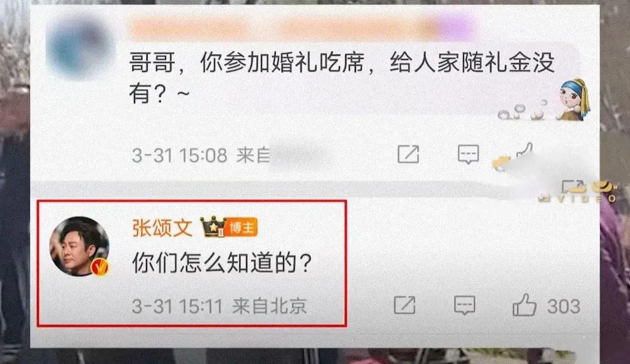Select the 303 like count

tap(563, 306)
